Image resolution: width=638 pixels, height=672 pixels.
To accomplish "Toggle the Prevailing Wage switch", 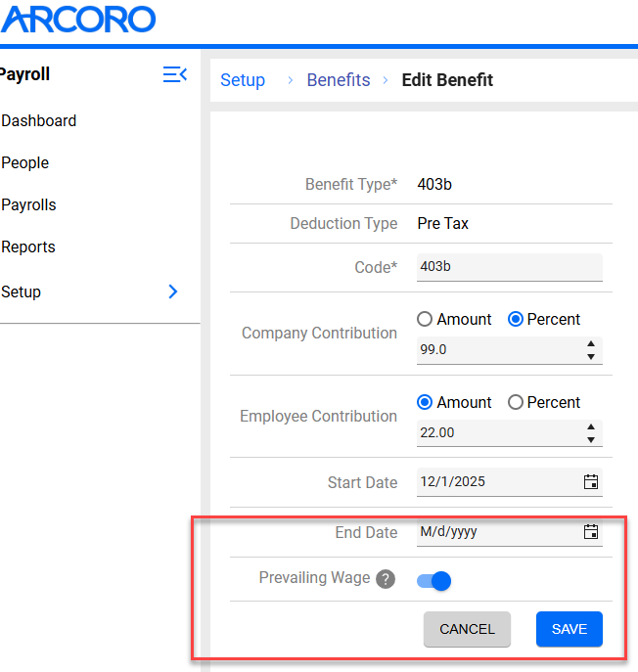I will (433, 581).
